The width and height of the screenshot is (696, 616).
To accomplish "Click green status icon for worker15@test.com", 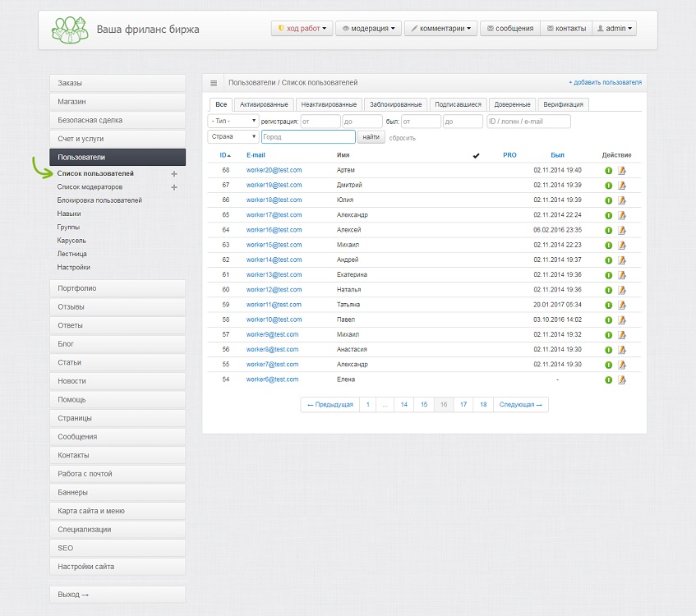I will coord(609,246).
